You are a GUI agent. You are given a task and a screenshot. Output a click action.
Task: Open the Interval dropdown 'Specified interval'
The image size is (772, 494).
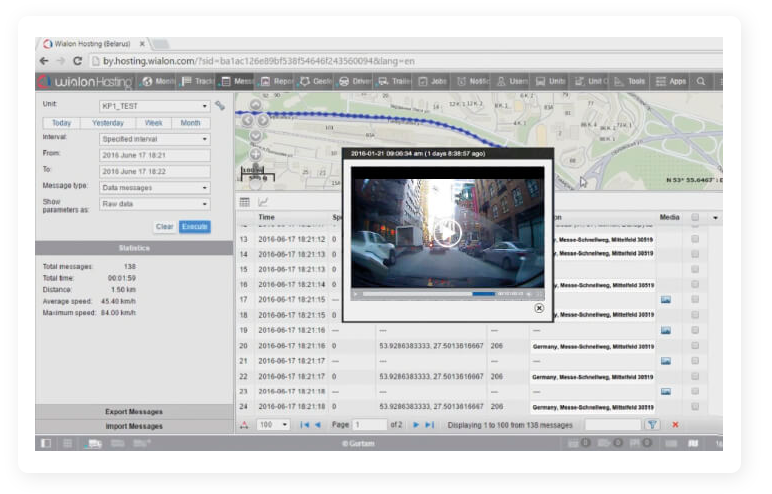tap(155, 139)
